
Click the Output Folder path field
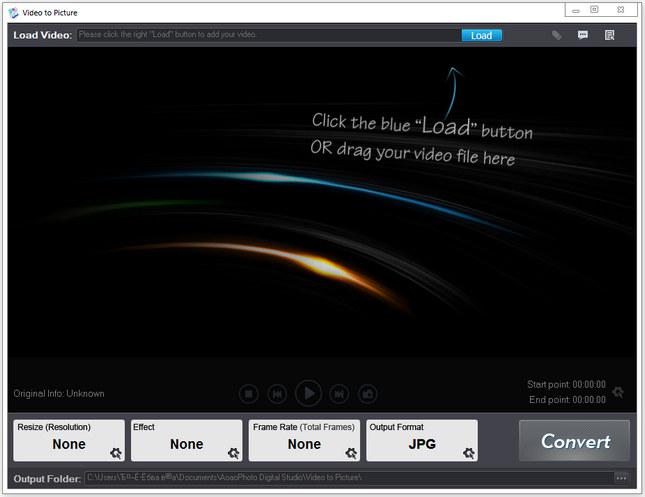coord(349,478)
